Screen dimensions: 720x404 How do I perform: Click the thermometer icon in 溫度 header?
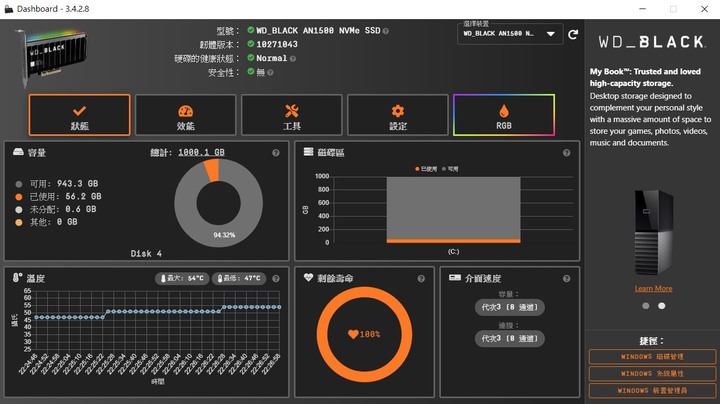tap(17, 278)
